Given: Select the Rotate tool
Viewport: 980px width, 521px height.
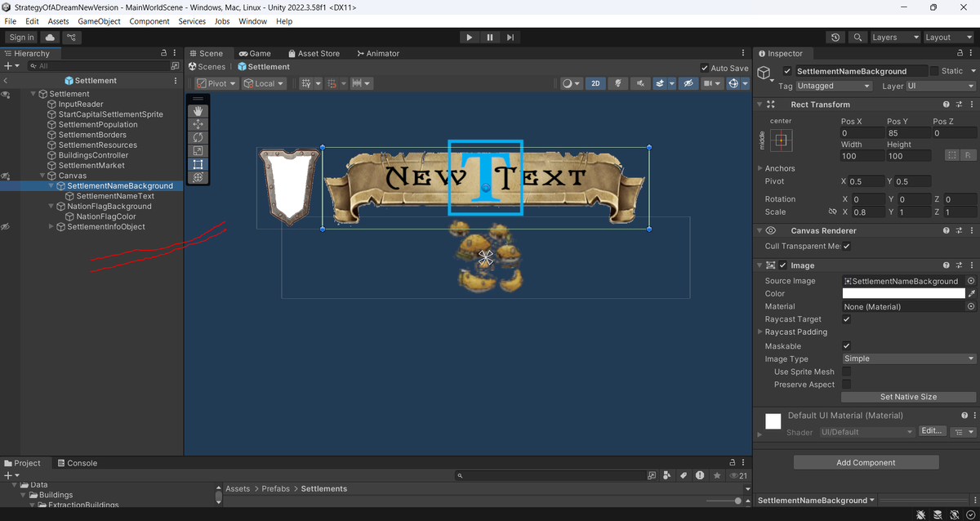Looking at the screenshot, I should tap(198, 137).
